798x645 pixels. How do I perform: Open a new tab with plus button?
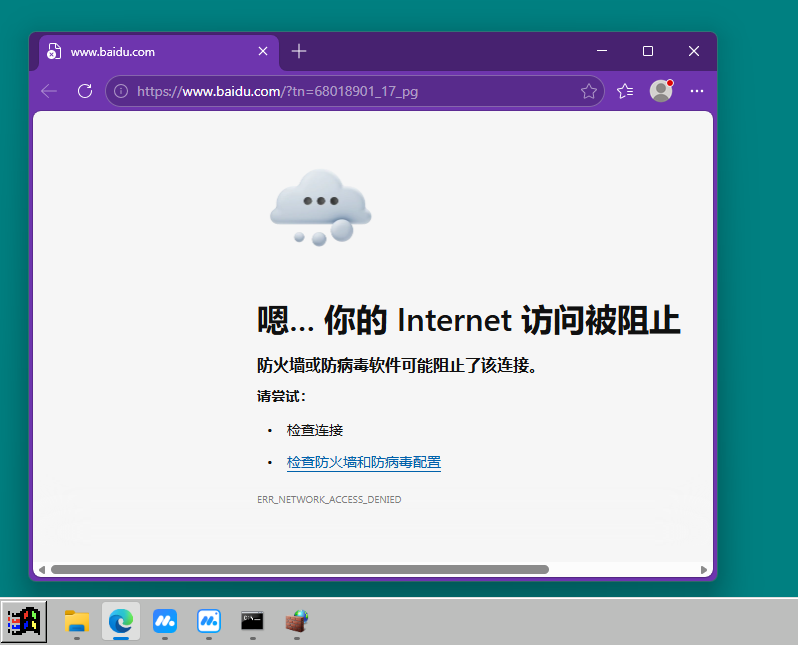coord(299,51)
